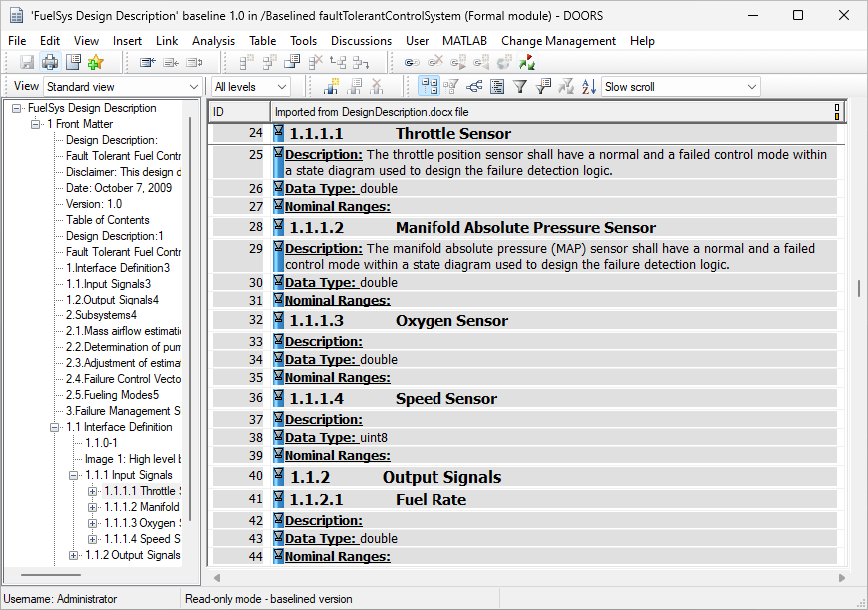The height and width of the screenshot is (610, 868).
Task: Expand the 1.1.1.1 Throttle tree node
Action: pos(93,491)
